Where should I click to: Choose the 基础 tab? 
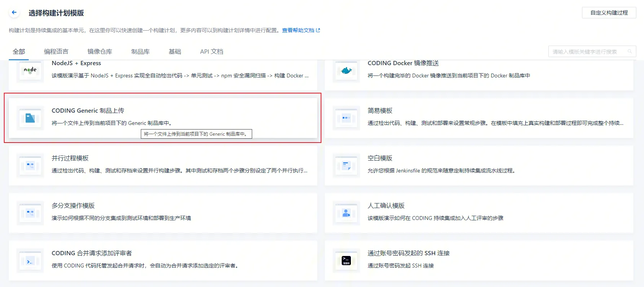pos(175,52)
